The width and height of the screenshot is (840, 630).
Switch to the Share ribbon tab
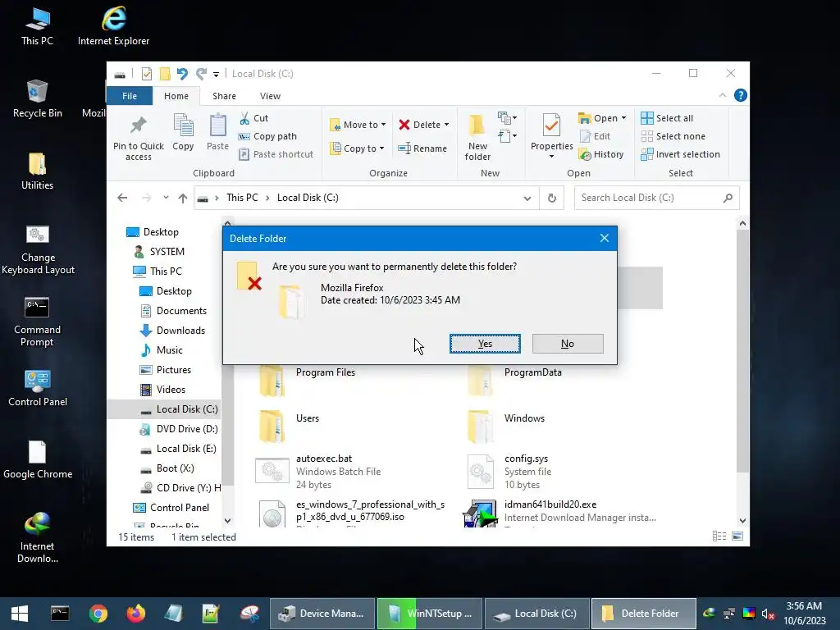point(224,96)
